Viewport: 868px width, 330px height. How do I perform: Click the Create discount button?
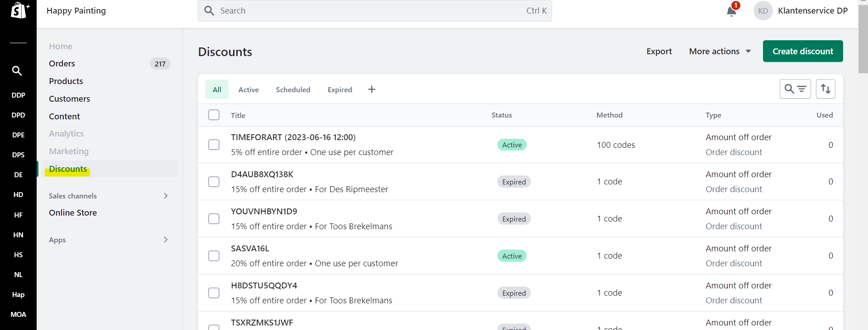pyautogui.click(x=802, y=51)
